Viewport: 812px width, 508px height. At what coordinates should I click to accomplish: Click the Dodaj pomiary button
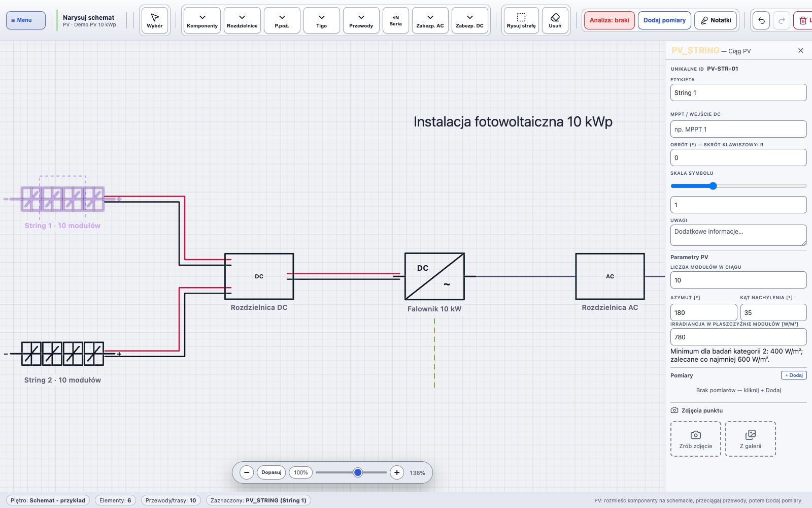click(x=664, y=20)
